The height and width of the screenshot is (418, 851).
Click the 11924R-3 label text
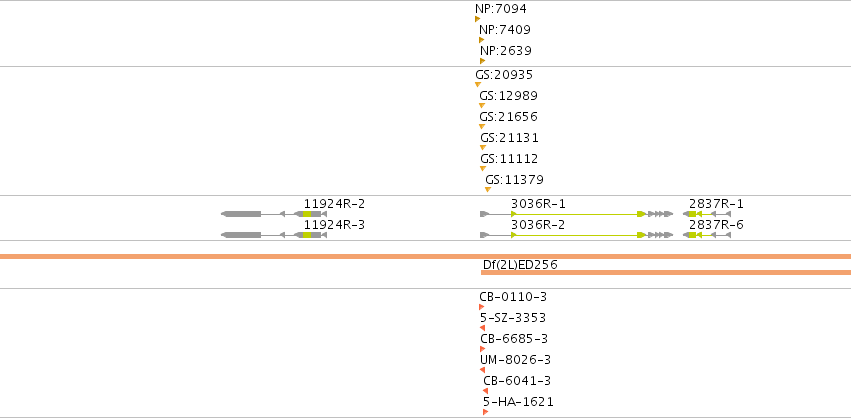click(x=334, y=225)
